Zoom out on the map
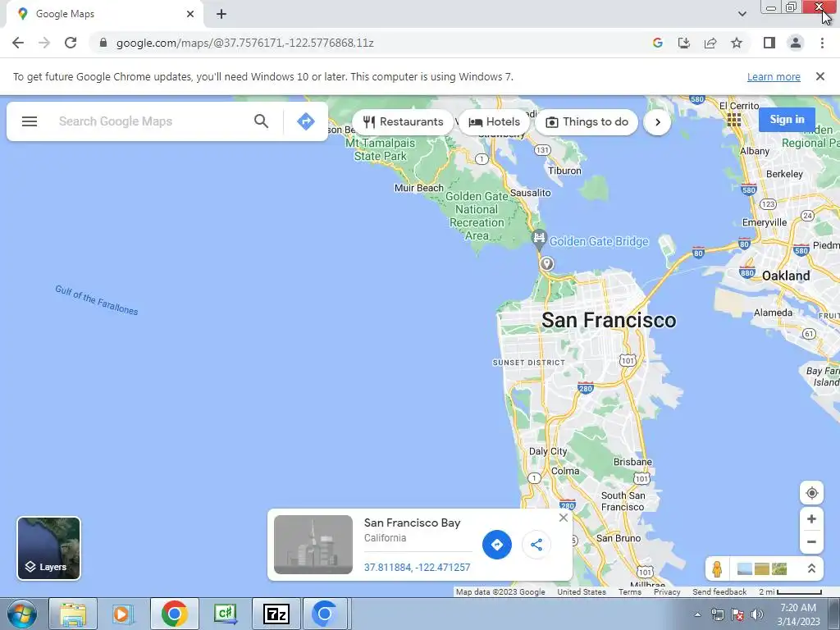The image size is (840, 630). pyautogui.click(x=811, y=541)
